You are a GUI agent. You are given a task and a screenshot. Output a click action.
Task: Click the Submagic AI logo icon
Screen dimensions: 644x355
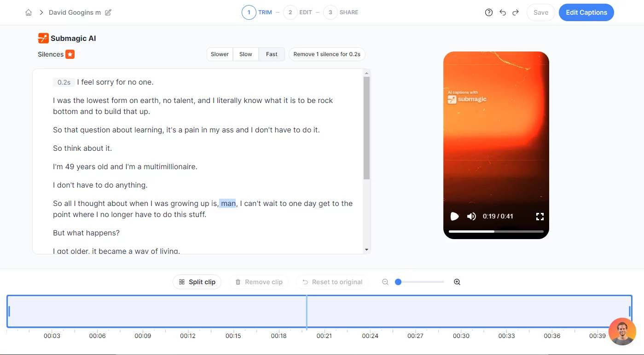click(43, 38)
